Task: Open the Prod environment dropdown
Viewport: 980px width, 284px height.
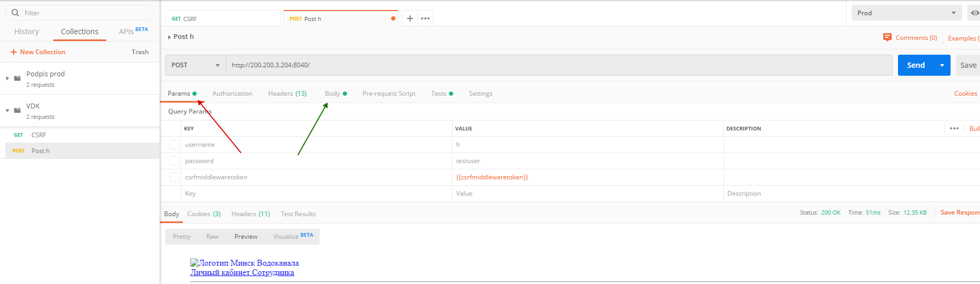Action: click(906, 13)
